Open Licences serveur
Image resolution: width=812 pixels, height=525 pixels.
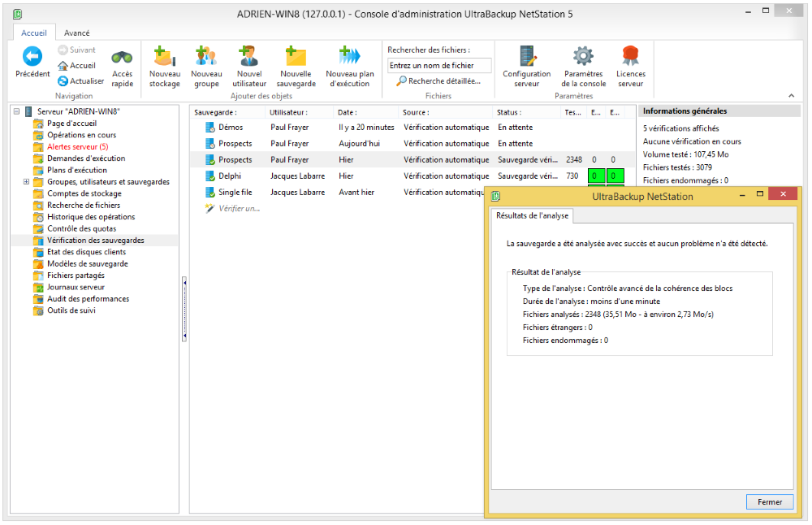click(630, 67)
